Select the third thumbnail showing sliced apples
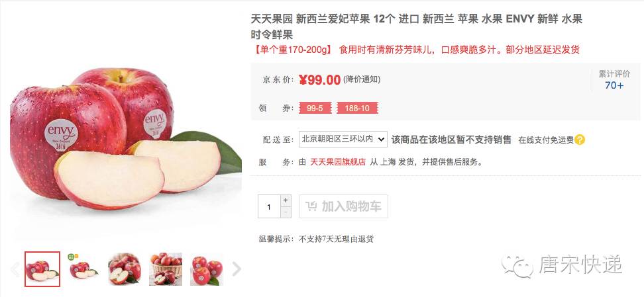This screenshot has width=644, height=297. coord(125,269)
